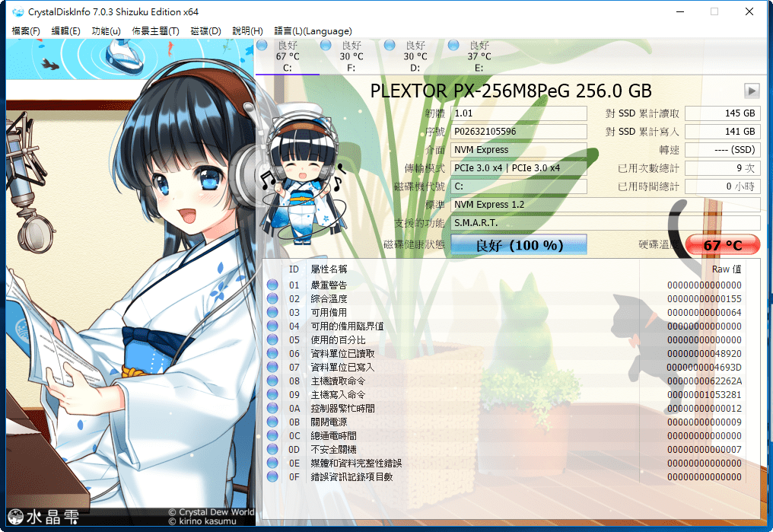Click raw value 00000000000012
Screen dimensions: 773x532
click(705, 408)
